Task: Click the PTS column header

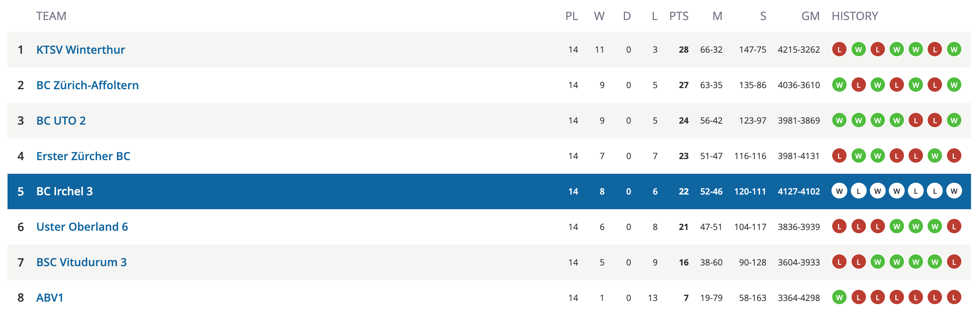Action: point(679,16)
